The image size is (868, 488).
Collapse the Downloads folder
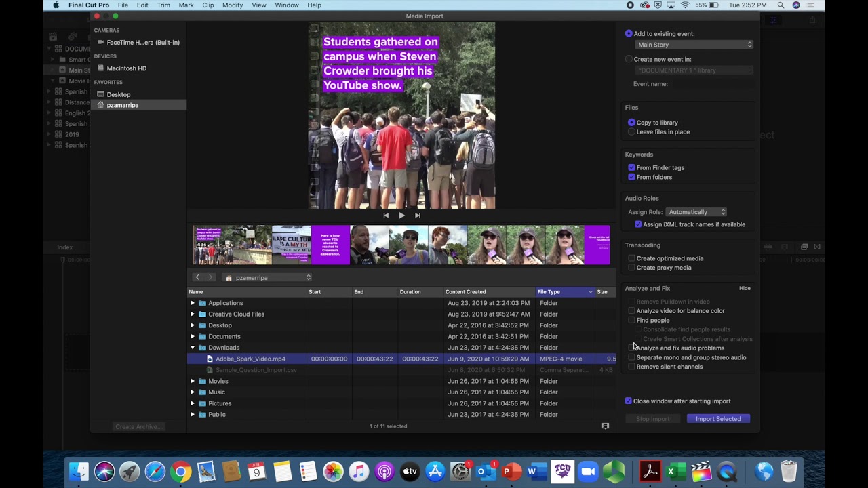[193, 348]
